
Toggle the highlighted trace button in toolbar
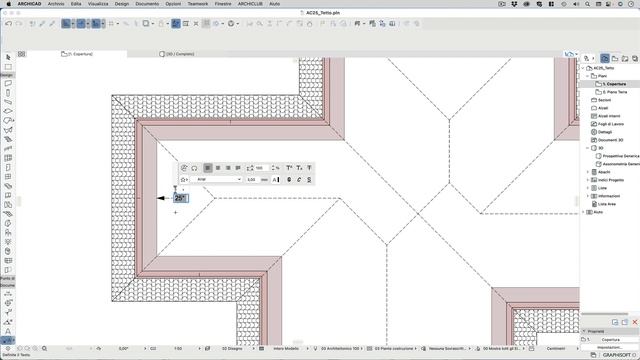point(176,24)
